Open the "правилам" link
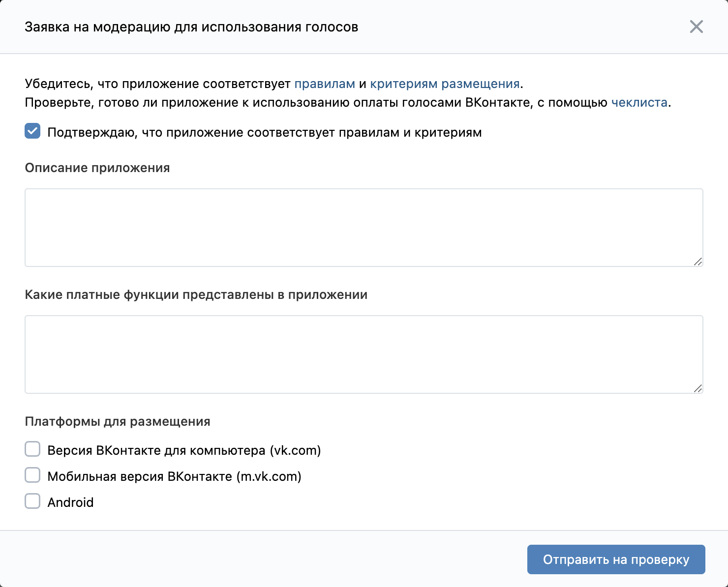Screen dimensions: 728x587 325,83
